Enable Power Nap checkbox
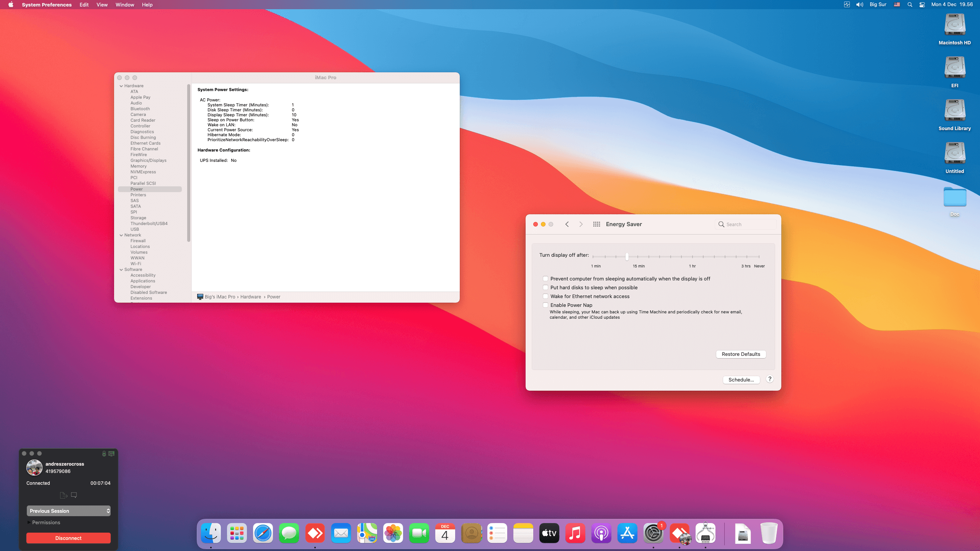Viewport: 980px width, 551px height. [x=546, y=305]
